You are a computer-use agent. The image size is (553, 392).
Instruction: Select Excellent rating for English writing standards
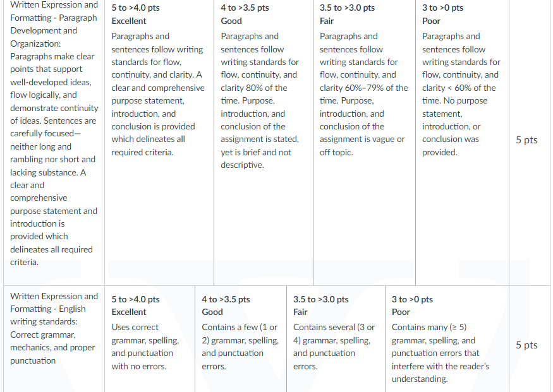(150, 339)
